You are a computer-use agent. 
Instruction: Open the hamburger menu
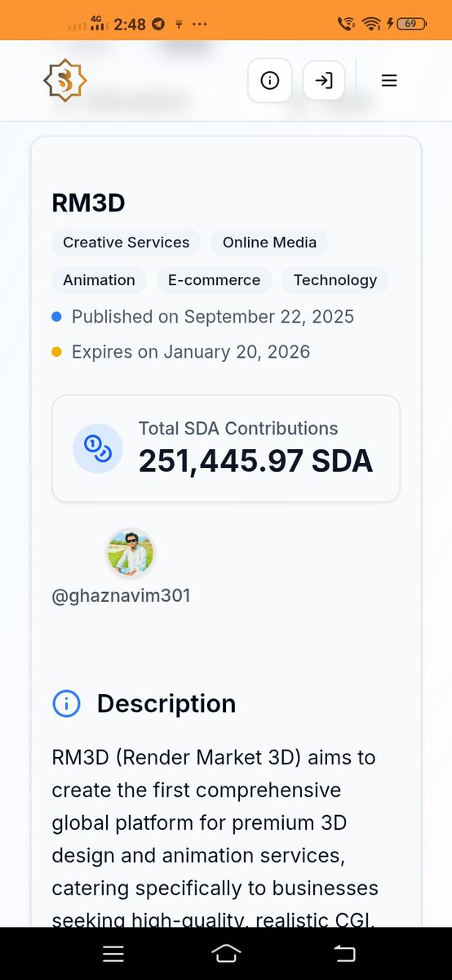pos(389,81)
